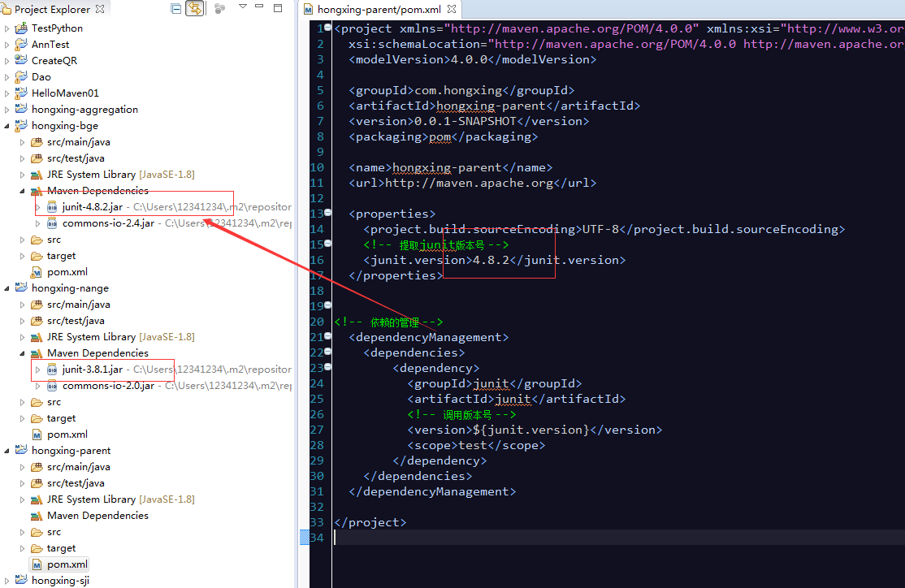The width and height of the screenshot is (905, 588).
Task: Collapse the hongxing-nange project
Action: (7, 288)
